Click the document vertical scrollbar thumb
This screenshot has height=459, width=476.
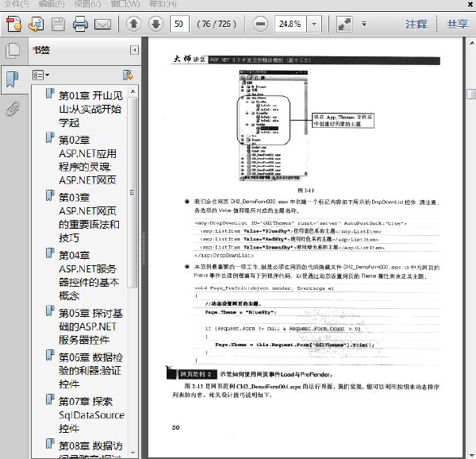click(471, 94)
